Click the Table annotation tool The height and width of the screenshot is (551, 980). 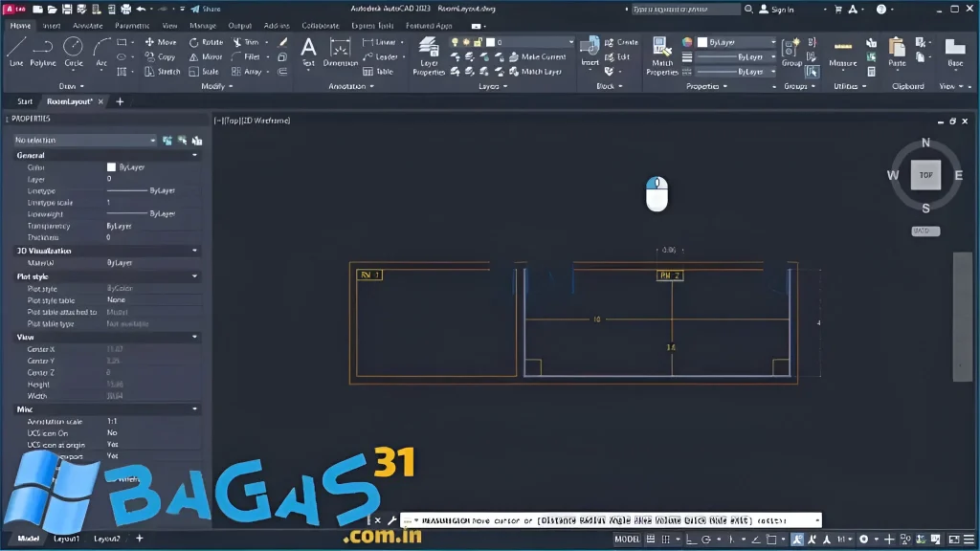coord(378,72)
